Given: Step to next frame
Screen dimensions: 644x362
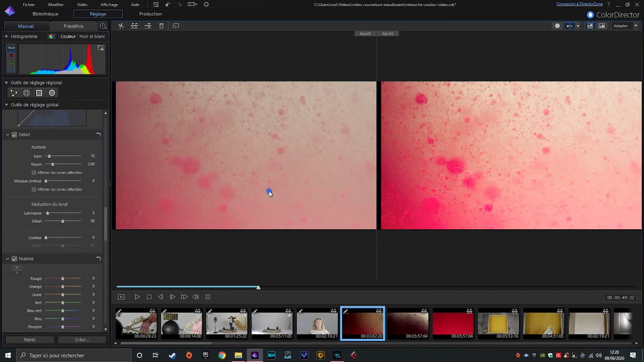Looking at the screenshot, I should click(x=173, y=297).
